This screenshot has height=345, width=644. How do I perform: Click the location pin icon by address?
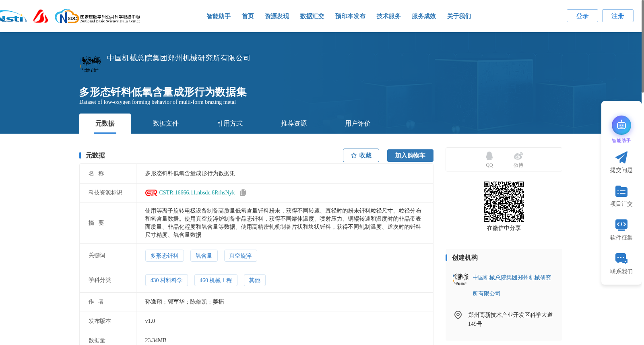pos(458,315)
